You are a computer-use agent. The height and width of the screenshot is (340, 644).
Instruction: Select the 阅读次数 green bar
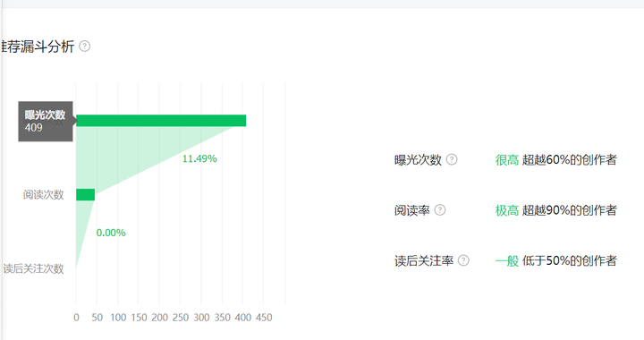tap(86, 195)
